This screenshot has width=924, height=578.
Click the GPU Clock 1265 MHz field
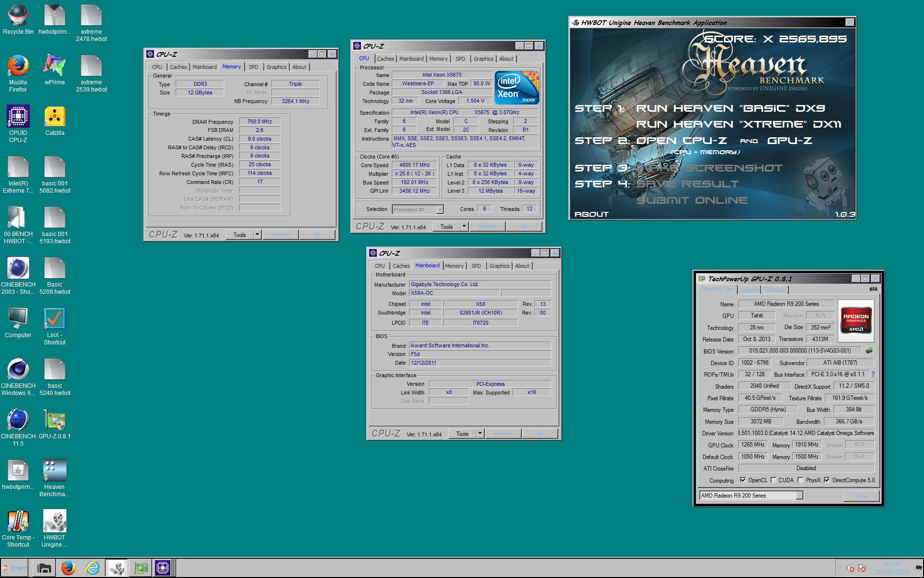pyautogui.click(x=753, y=445)
